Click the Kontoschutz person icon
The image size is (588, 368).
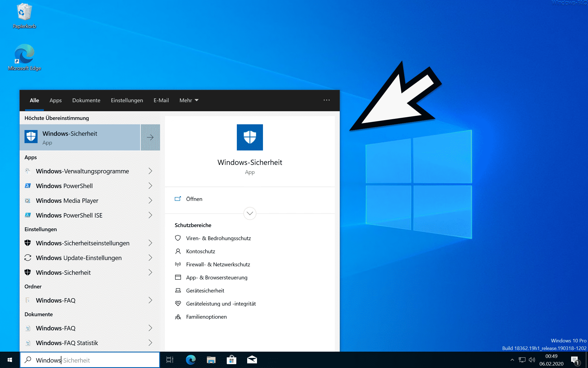pyautogui.click(x=178, y=251)
